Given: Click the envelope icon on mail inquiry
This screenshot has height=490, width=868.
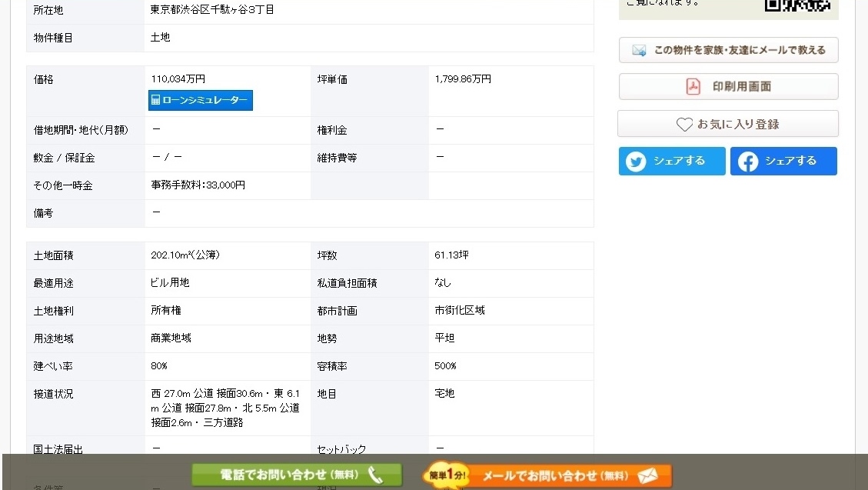Looking at the screenshot, I should pos(647,475).
